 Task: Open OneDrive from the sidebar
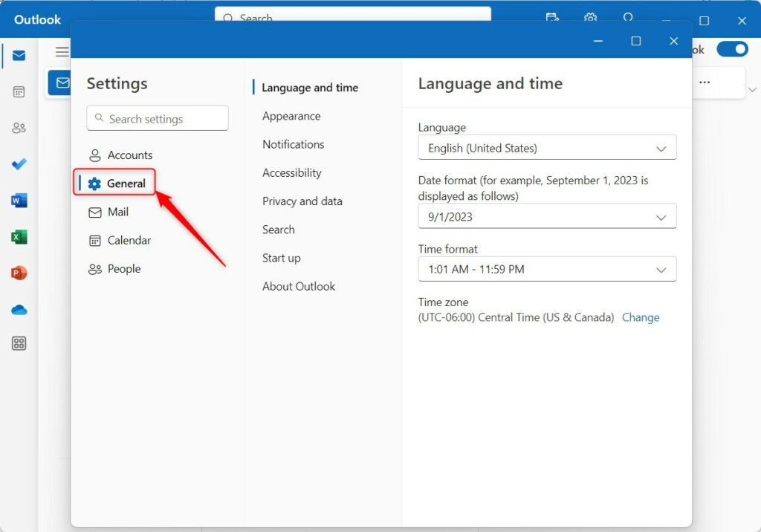pyautogui.click(x=19, y=308)
